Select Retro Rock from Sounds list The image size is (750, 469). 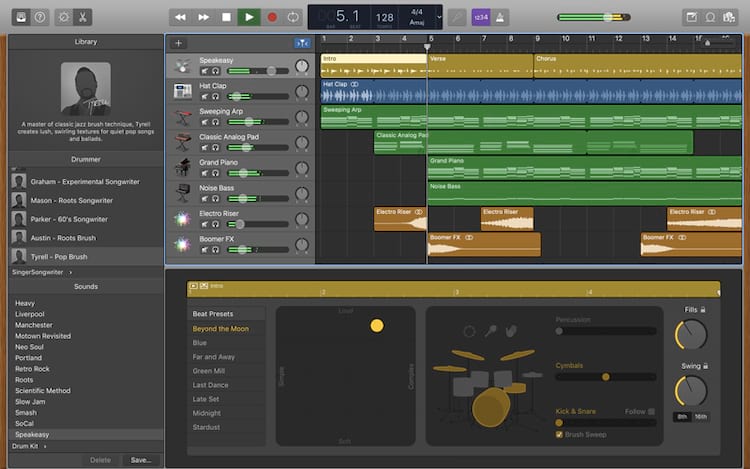point(31,369)
